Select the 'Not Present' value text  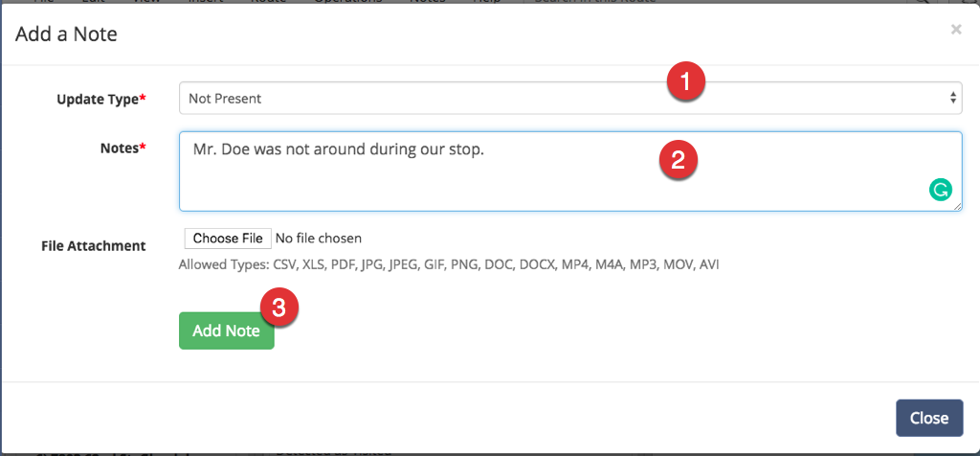click(x=225, y=99)
